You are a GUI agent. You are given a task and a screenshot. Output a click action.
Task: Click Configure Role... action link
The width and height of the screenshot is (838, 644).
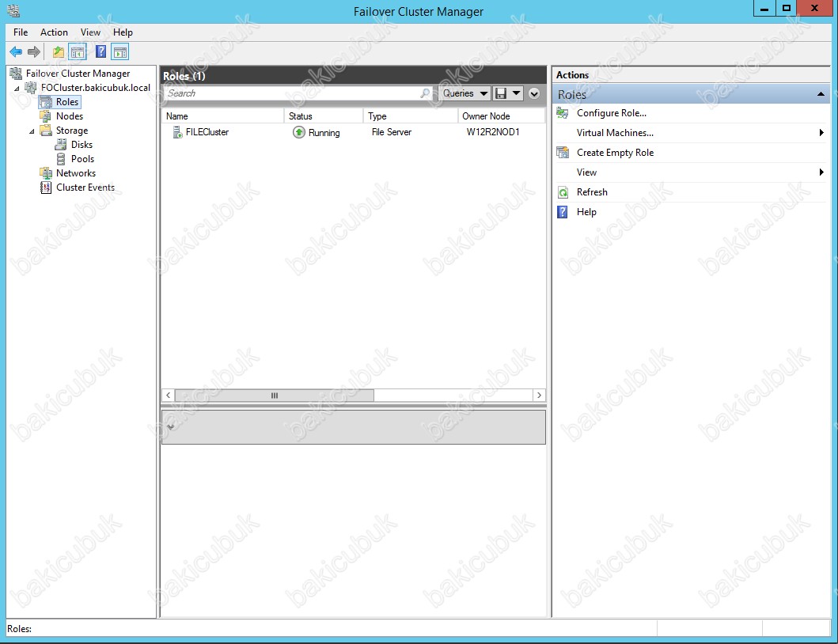click(612, 113)
